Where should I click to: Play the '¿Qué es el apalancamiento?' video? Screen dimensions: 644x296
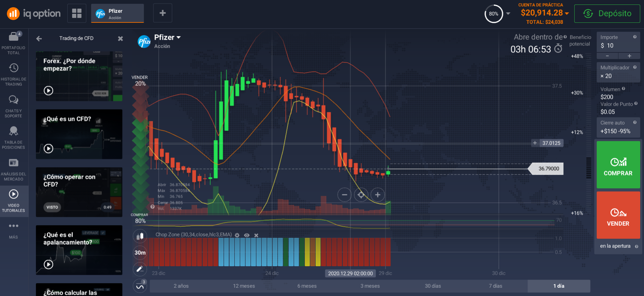coord(48,264)
